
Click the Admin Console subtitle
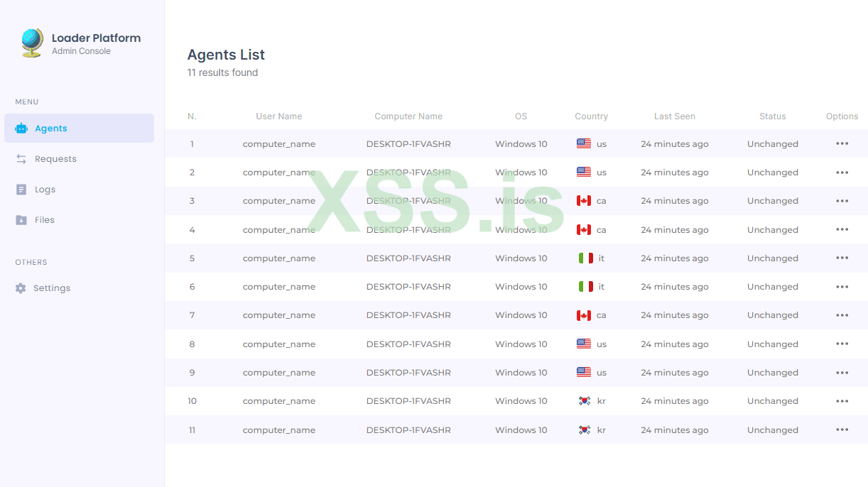[x=81, y=51]
